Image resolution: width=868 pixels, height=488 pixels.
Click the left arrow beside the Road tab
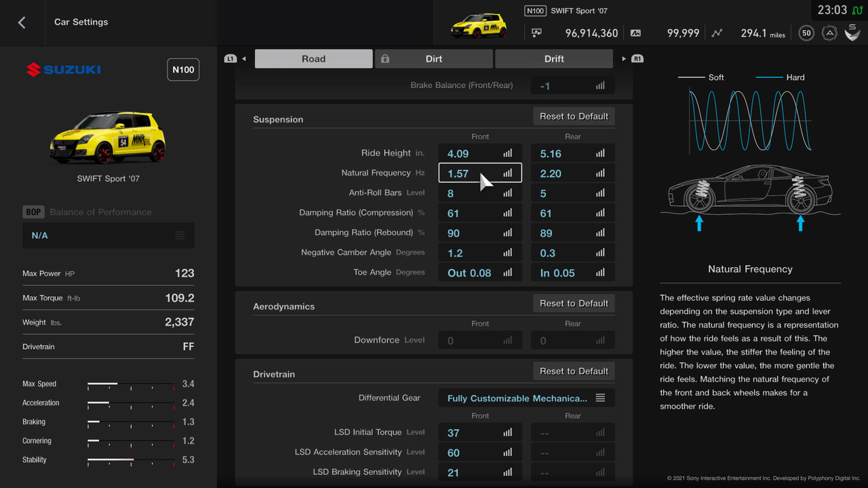(244, 59)
